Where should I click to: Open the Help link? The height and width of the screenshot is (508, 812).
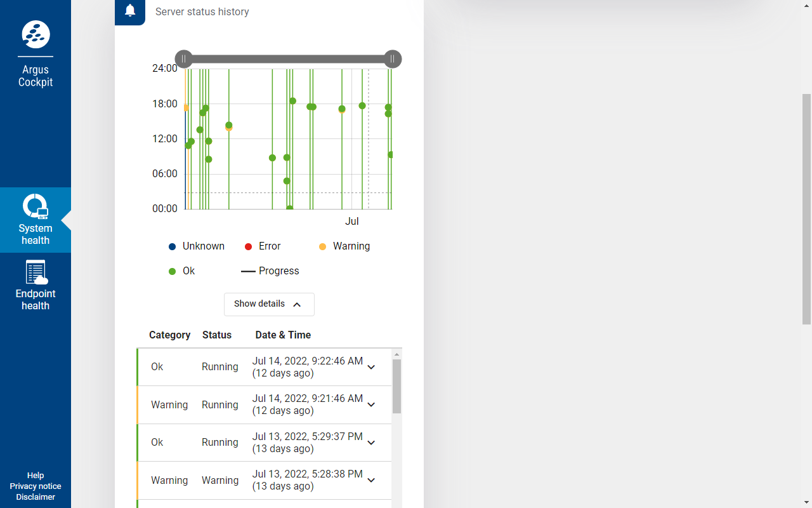coord(36,476)
